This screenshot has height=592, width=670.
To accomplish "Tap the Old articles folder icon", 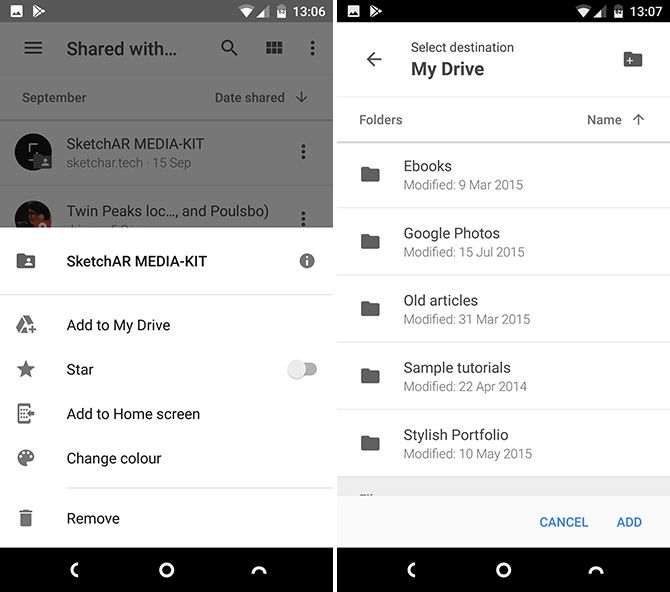I will click(x=370, y=309).
